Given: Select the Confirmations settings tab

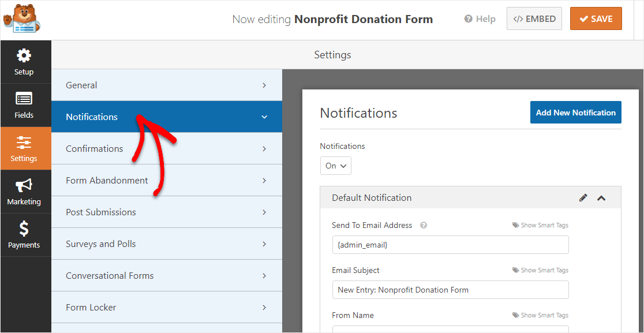Looking at the screenshot, I should pyautogui.click(x=166, y=149).
